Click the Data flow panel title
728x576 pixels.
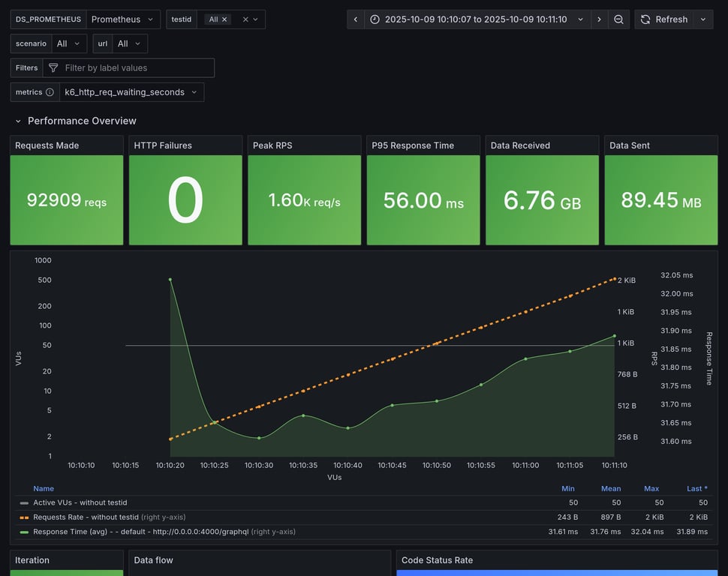[153, 560]
